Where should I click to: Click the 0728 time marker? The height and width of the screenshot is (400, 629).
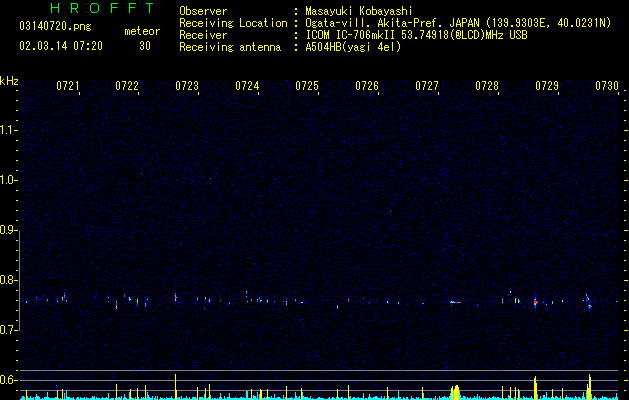point(487,86)
